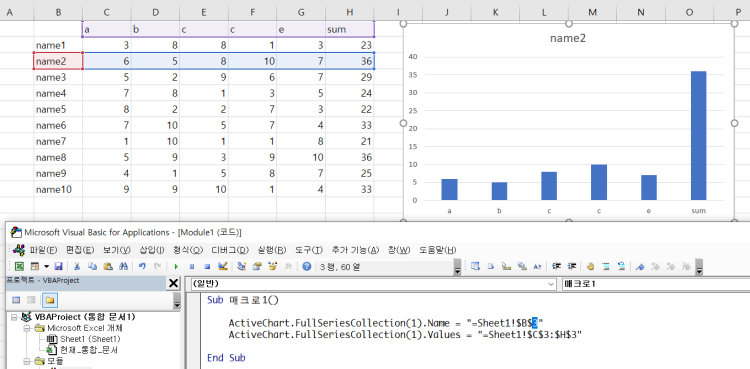
Task: Select cell name10 in the table
Action: click(x=58, y=190)
